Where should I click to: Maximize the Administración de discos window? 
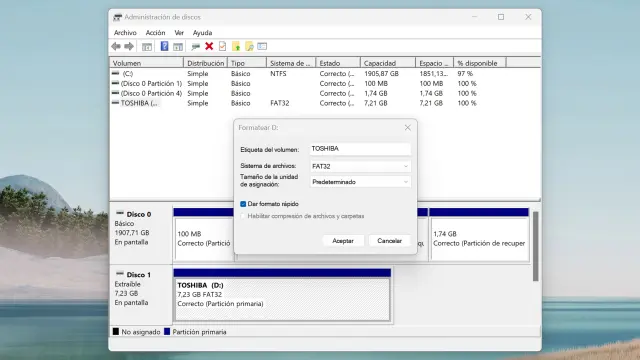click(x=501, y=17)
